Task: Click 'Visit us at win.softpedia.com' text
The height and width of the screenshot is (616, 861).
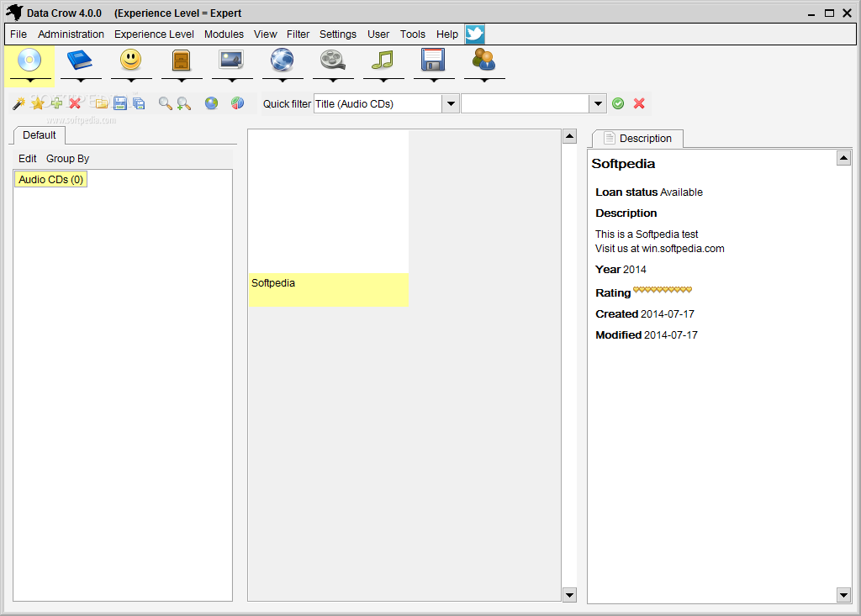Action: 659,249
